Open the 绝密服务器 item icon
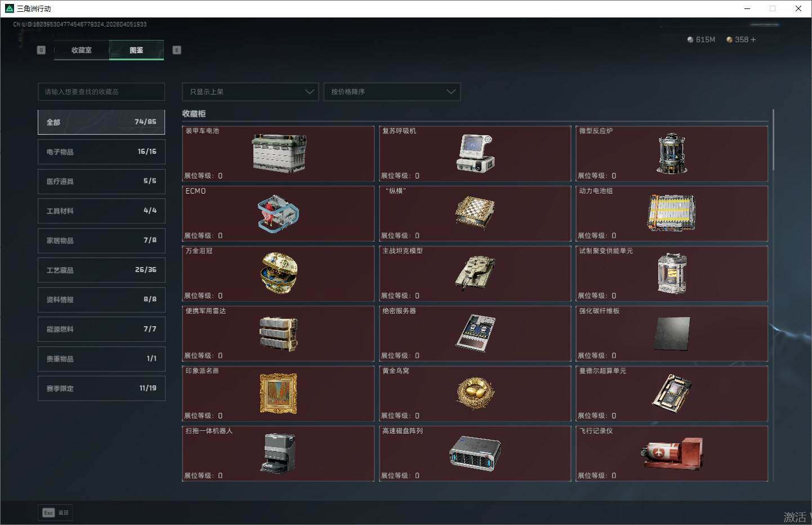812x525 pixels. pyautogui.click(x=475, y=333)
